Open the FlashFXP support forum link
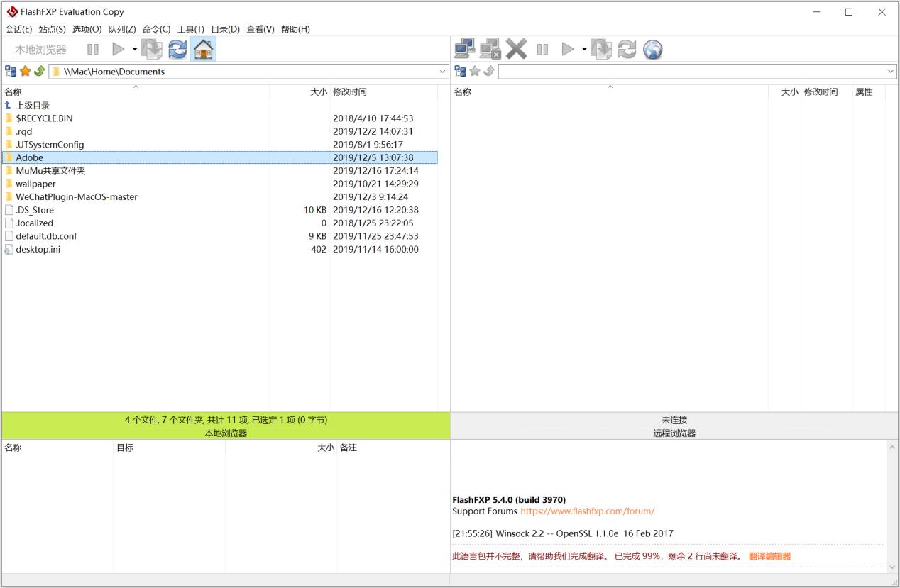The height and width of the screenshot is (588, 900). pos(587,511)
